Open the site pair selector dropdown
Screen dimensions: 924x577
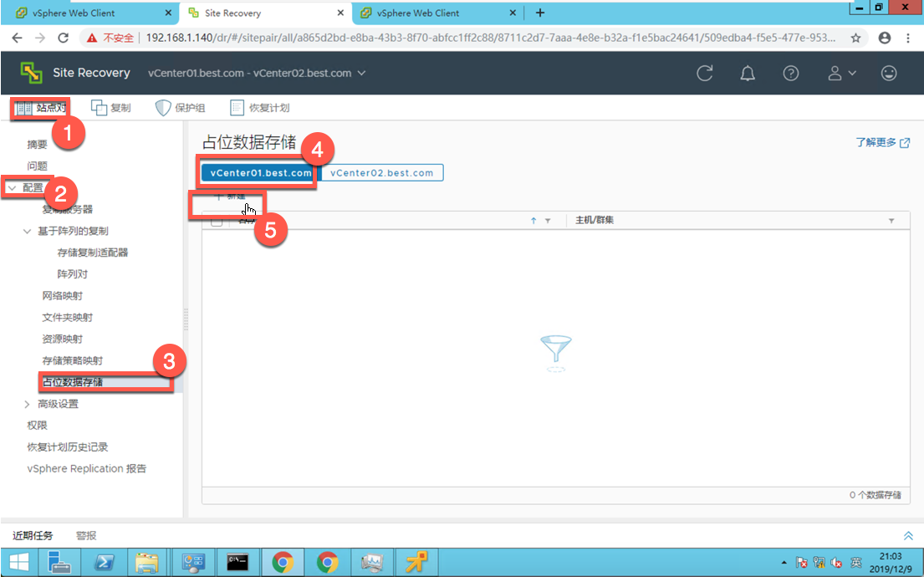coord(257,73)
